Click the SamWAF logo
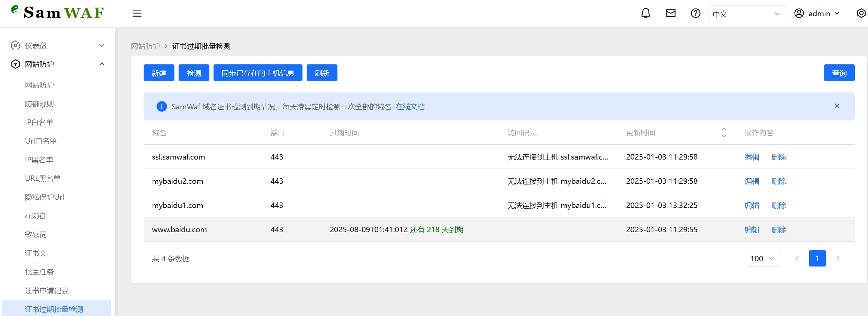 click(x=57, y=12)
